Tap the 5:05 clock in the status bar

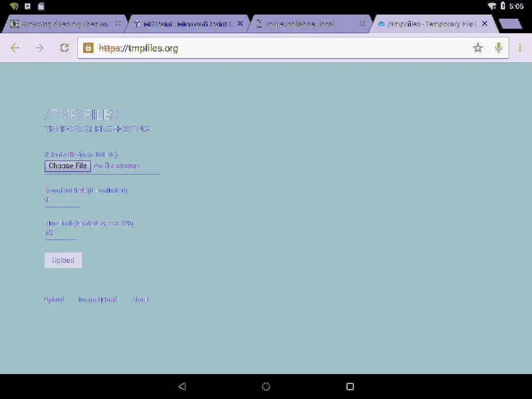coord(516,6)
